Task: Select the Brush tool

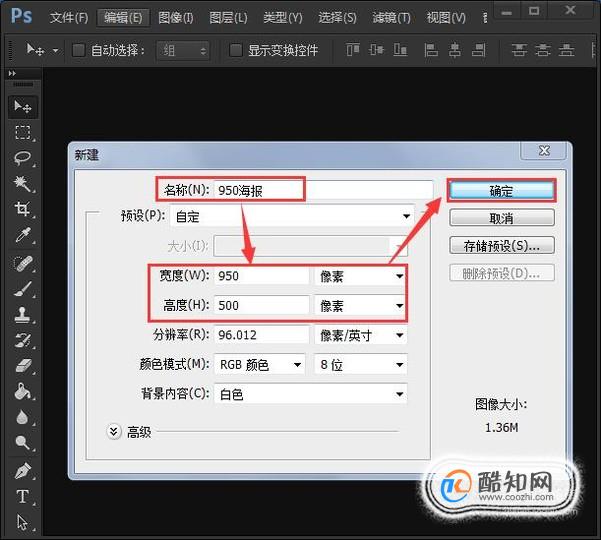Action: 23,289
